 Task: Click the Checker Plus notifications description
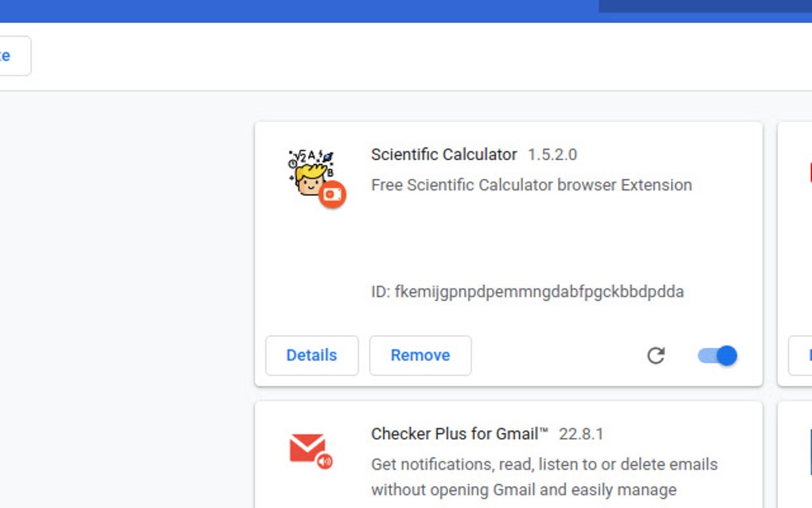544,464
